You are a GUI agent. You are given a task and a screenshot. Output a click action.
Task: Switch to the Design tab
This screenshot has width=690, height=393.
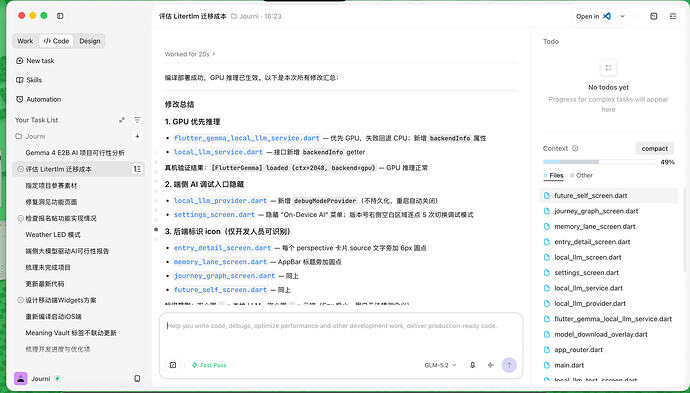click(90, 41)
